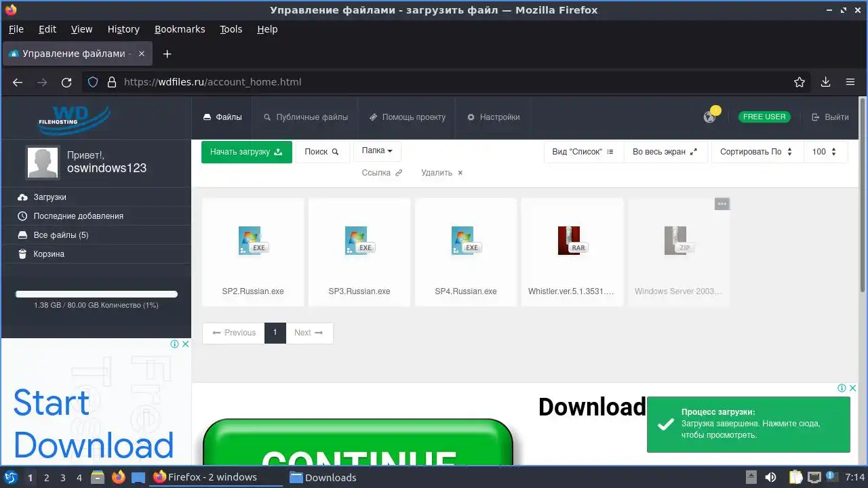This screenshot has height=488, width=868.
Task: Reload the current page
Action: [x=66, y=82]
